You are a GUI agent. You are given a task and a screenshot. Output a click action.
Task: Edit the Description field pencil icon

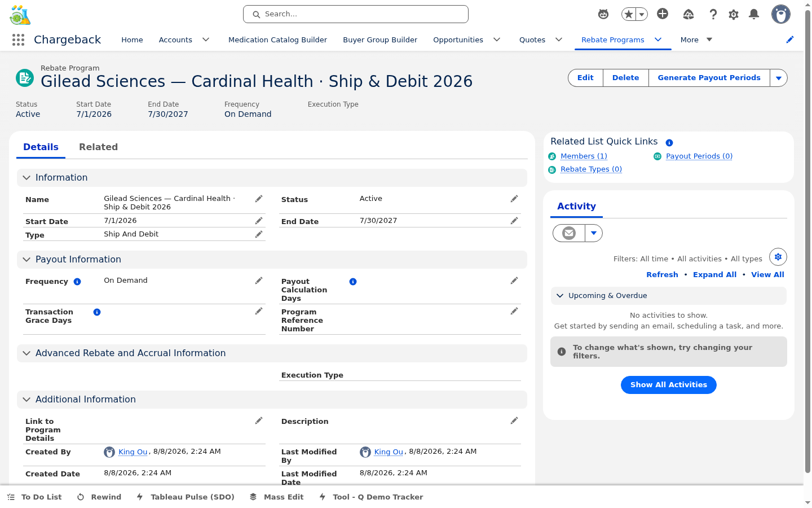(x=514, y=421)
